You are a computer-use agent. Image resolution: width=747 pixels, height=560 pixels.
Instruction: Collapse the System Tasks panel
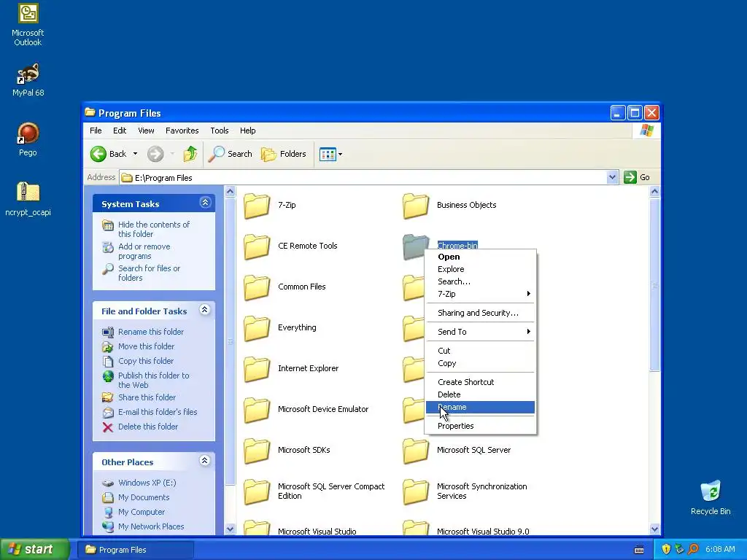point(205,203)
